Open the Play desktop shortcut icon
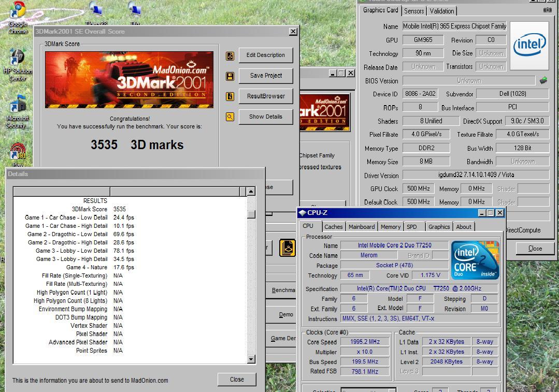559x392 pixels. coord(18,155)
